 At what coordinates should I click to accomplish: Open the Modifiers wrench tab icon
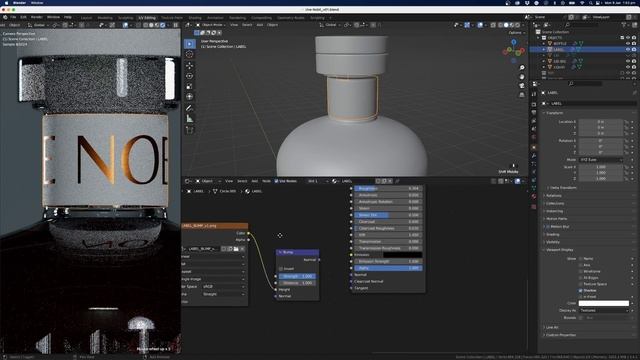pos(534,156)
